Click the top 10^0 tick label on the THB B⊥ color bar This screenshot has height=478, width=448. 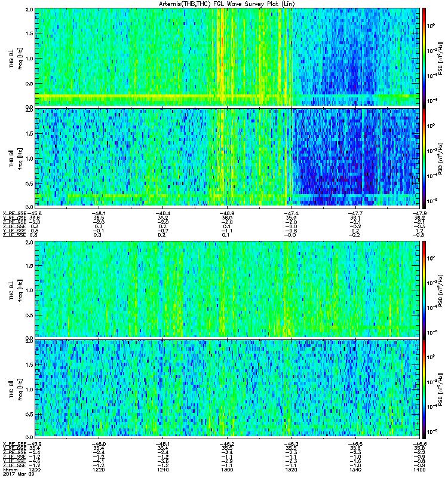[431, 26]
